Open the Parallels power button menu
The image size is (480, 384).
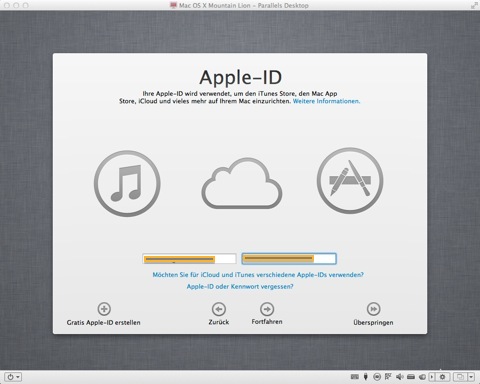[13, 377]
